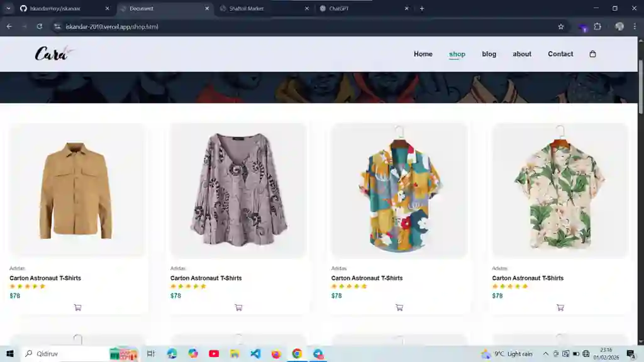Screen dimensions: 644x362
Task: Show hidden system tray icons
Action: tap(545, 353)
